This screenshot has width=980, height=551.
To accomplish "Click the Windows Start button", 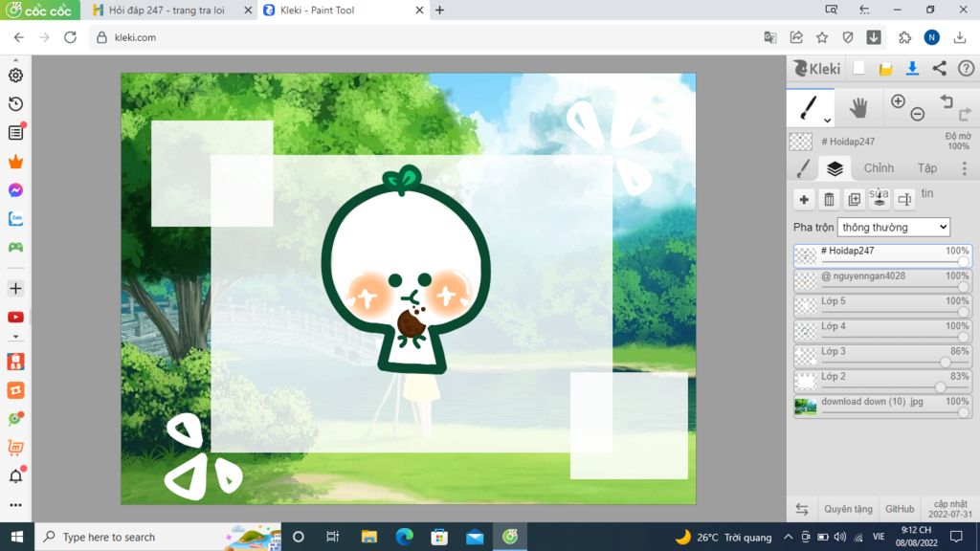I will (17, 537).
